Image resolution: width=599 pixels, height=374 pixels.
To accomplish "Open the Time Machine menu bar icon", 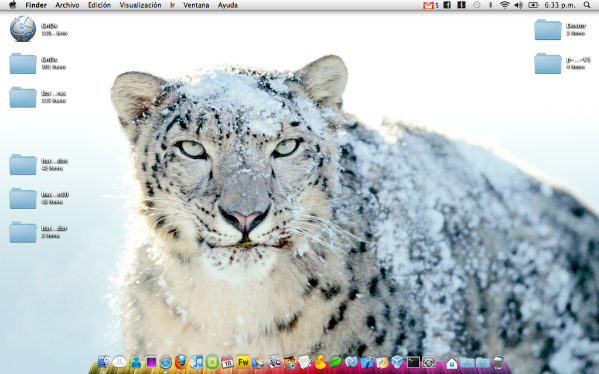I will pos(477,5).
